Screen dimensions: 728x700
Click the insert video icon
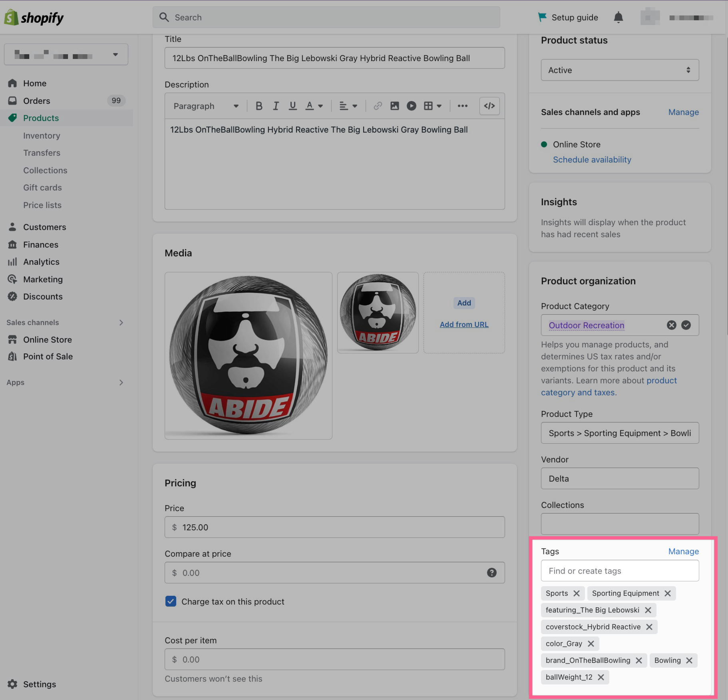[x=411, y=106]
